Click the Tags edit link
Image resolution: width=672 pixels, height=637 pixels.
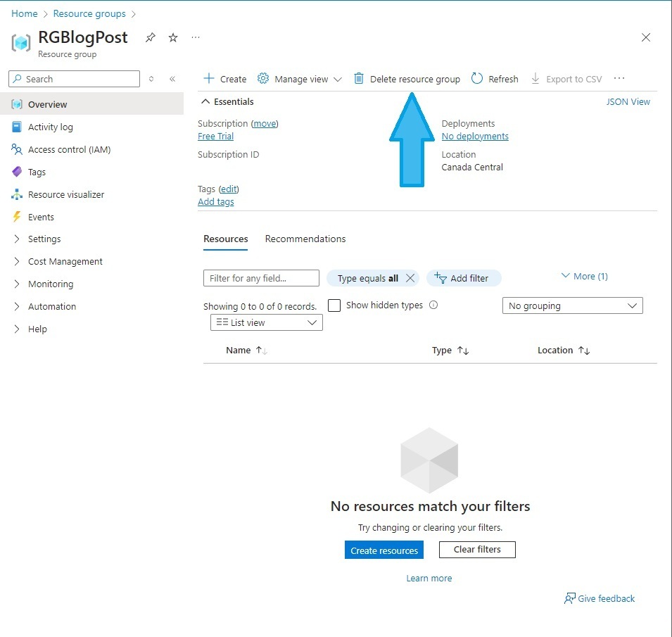[x=229, y=189]
